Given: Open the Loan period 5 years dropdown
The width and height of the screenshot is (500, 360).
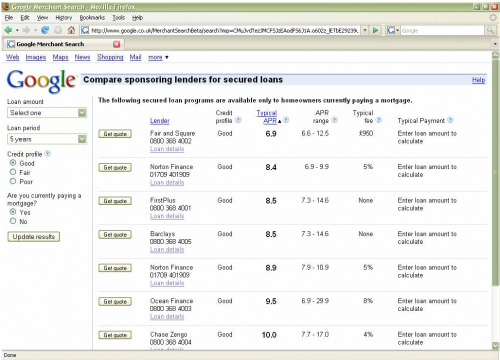Looking at the screenshot, I should 47,139.
